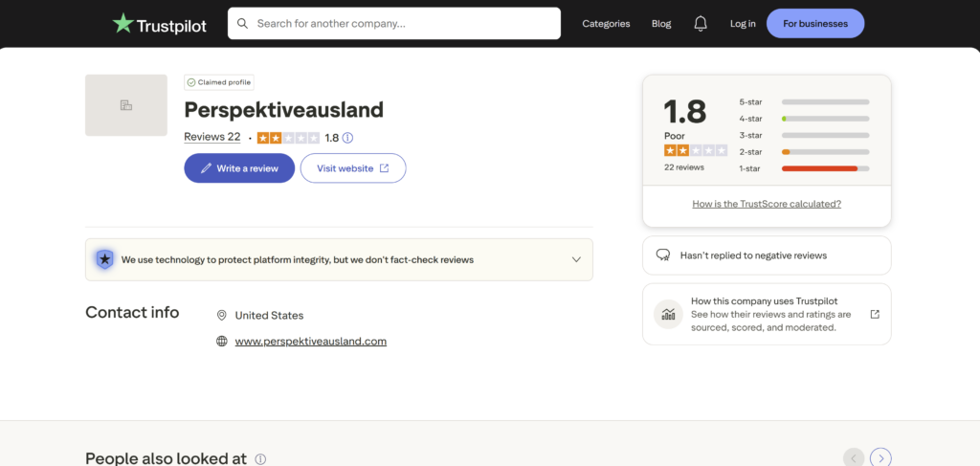Click the info icon by People also looked at
Screen dimensions: 980x466
click(x=260, y=459)
